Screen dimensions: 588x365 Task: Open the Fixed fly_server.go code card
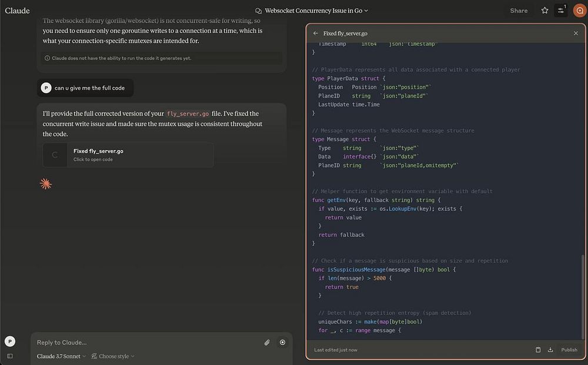click(x=128, y=155)
